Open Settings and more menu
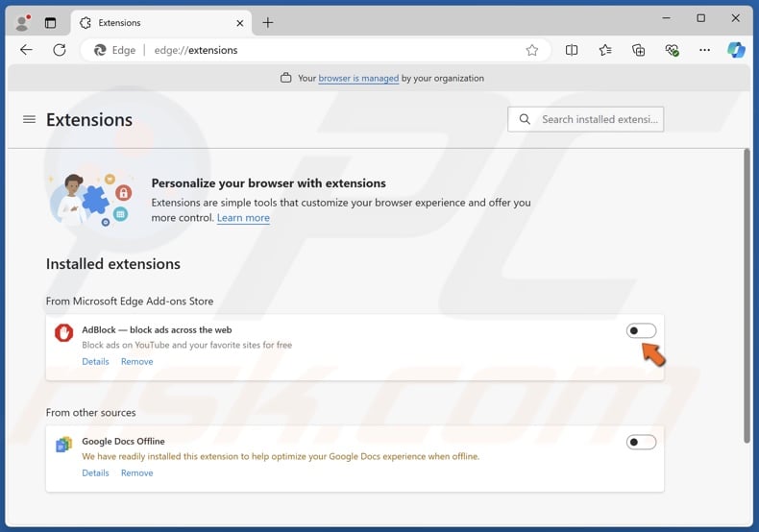This screenshot has width=759, height=532. point(705,50)
